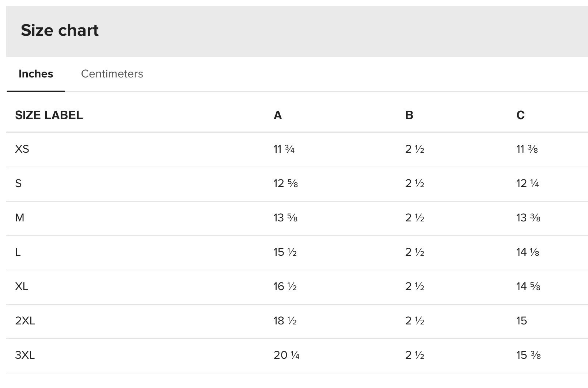Select the S size row label
Viewport: 588px width, 388px height.
click(18, 183)
